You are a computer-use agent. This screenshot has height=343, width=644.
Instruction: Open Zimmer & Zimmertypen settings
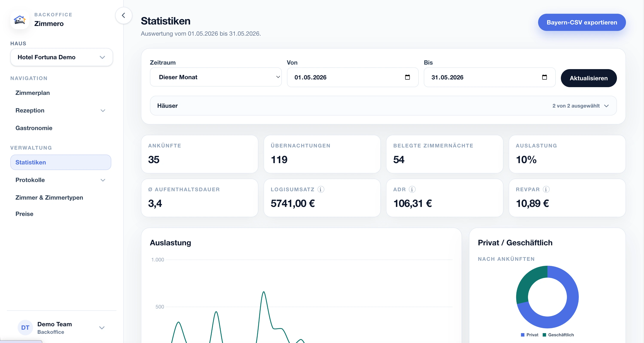coord(49,197)
